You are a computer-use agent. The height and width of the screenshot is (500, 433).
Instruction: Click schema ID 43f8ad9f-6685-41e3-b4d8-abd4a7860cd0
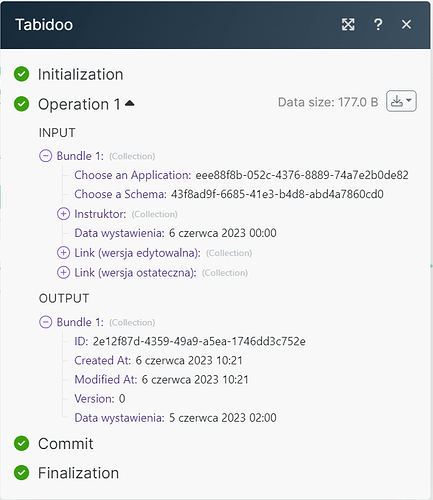277,194
